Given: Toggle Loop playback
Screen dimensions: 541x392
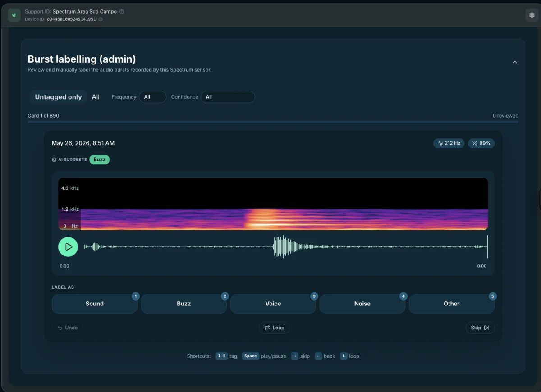Looking at the screenshot, I should [x=274, y=328].
